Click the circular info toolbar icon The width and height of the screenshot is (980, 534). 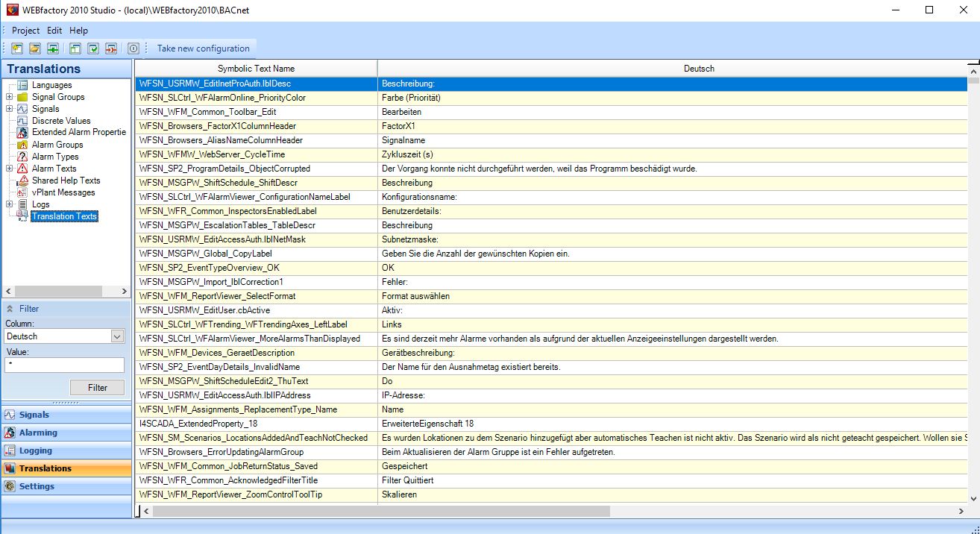pos(134,48)
